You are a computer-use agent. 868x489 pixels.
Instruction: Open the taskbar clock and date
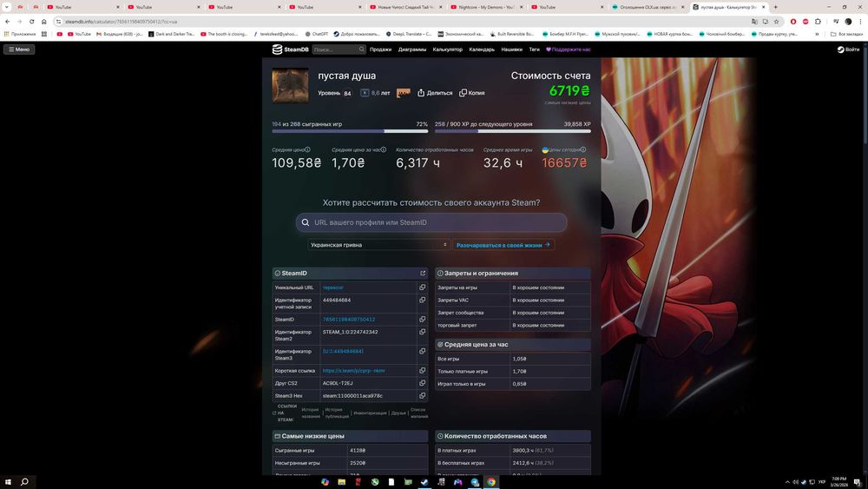click(839, 482)
